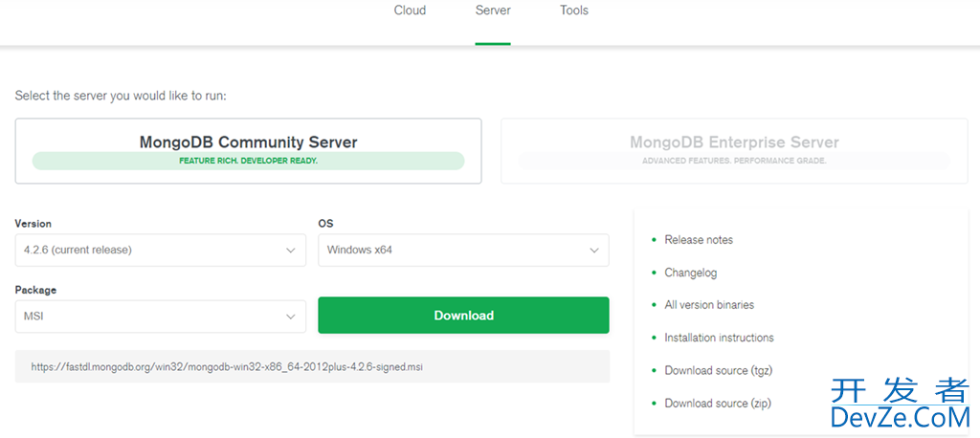This screenshot has height=438, width=980.
Task: Click the fastdl.mongodb.org download URL field
Action: coord(311,366)
